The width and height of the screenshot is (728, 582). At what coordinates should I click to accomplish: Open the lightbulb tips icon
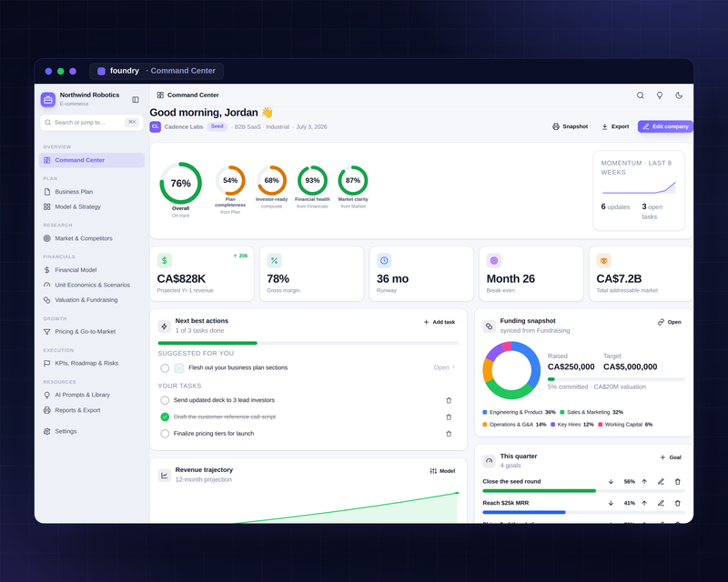tap(659, 95)
